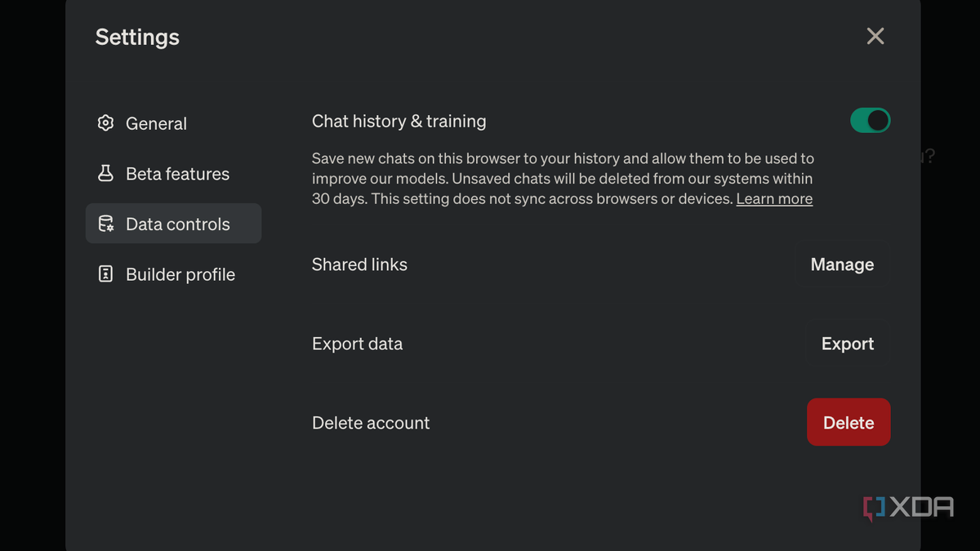Click the Chat history & training label

399,121
